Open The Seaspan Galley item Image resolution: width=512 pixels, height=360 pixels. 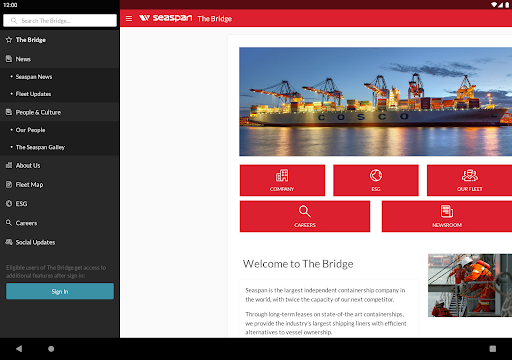tap(60, 147)
